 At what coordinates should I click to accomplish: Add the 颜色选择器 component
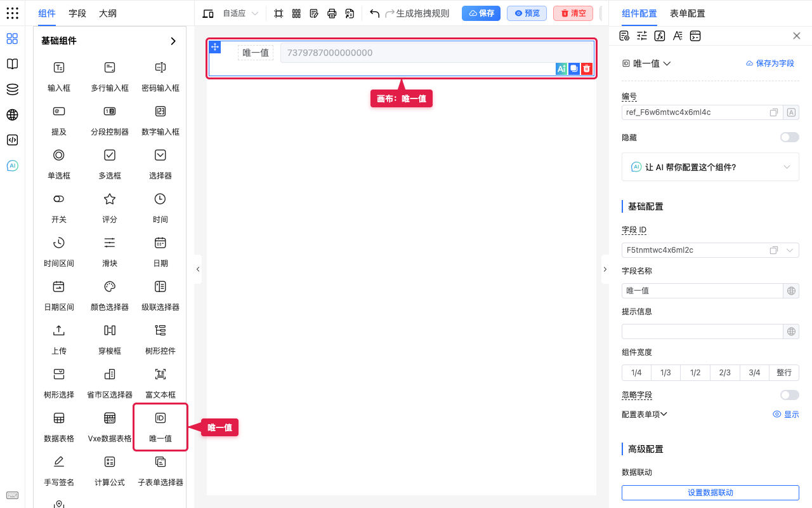(x=110, y=295)
